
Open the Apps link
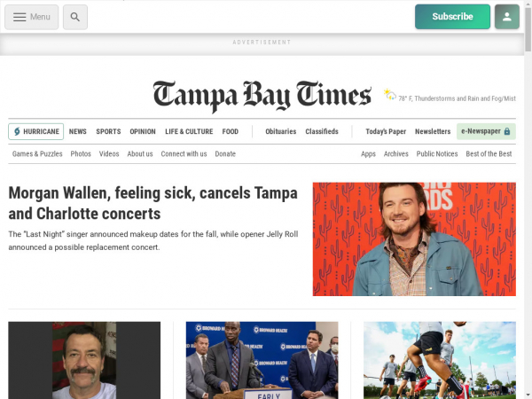point(368,154)
